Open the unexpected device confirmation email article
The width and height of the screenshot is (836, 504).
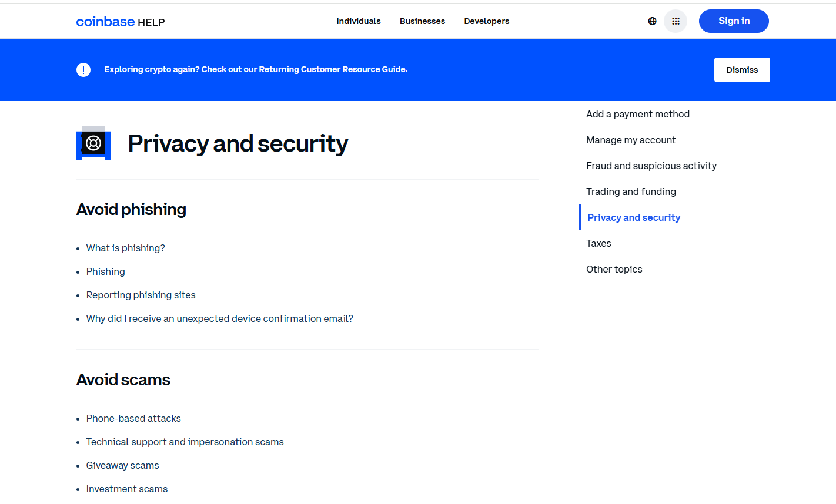tap(219, 318)
